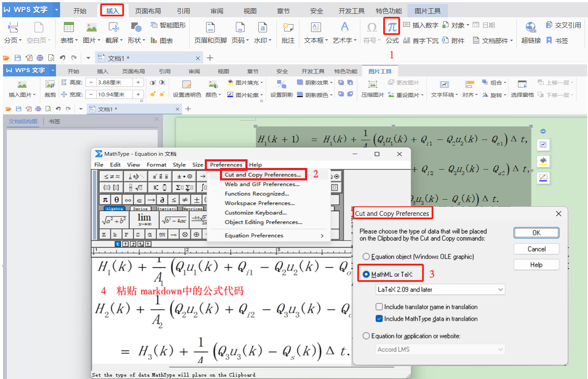
Task: Open the 符号 omega symbol tool
Action: pos(372,32)
